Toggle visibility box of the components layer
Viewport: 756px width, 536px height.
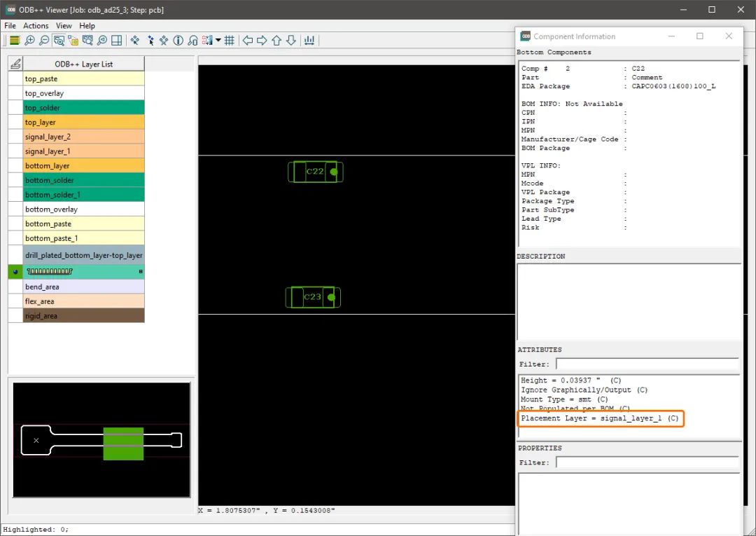[15, 271]
